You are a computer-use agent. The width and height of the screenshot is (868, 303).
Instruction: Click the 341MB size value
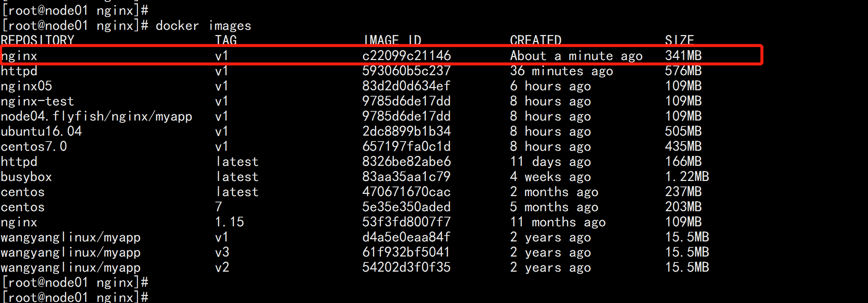click(683, 56)
